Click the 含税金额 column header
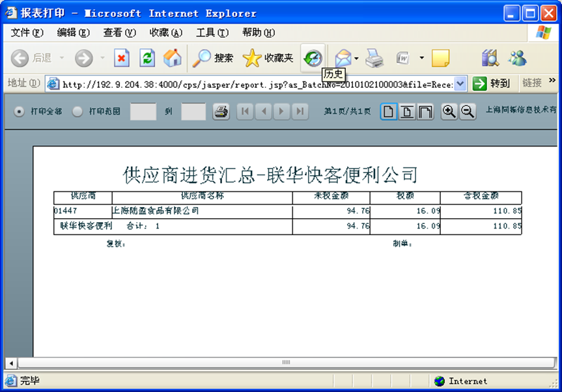Image resolution: width=562 pixels, height=392 pixels. click(x=481, y=195)
